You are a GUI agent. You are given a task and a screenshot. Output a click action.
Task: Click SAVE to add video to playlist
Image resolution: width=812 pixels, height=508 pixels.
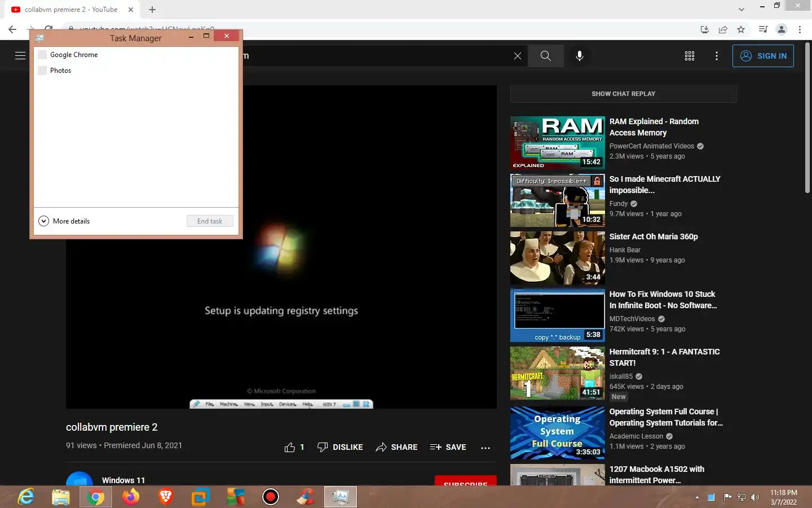[x=448, y=447]
